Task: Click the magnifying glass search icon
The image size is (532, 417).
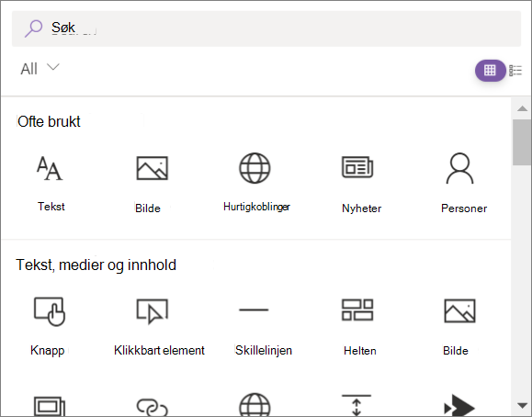Action: click(33, 28)
